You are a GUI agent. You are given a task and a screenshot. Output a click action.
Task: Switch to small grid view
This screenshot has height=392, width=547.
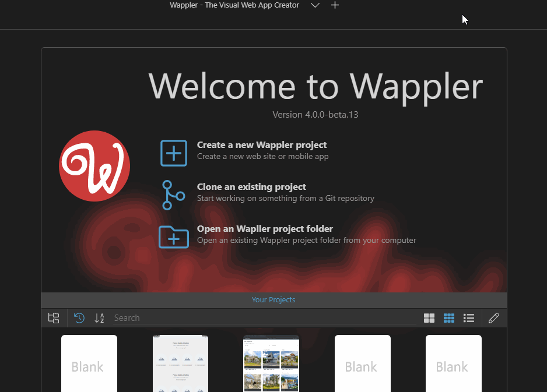click(x=449, y=318)
